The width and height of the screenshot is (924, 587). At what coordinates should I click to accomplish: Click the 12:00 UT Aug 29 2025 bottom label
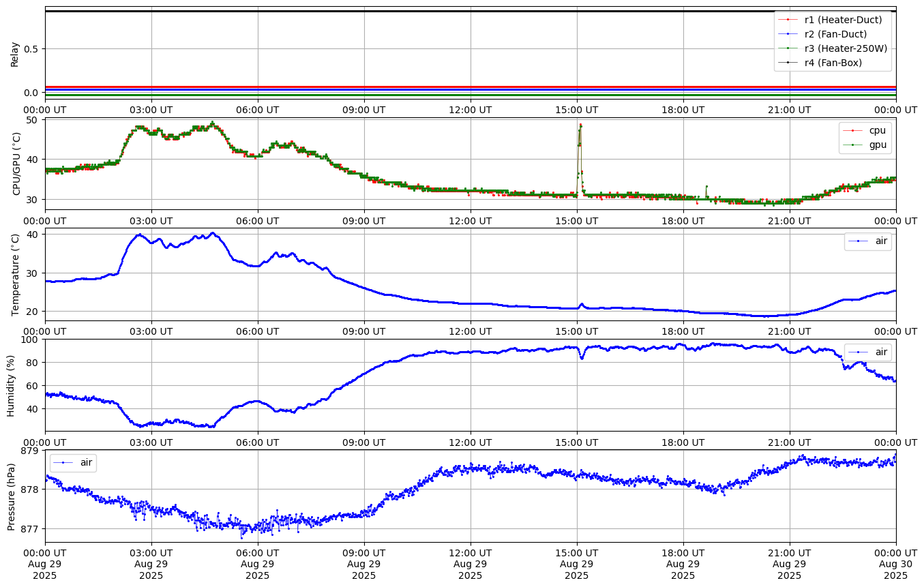[x=470, y=565]
